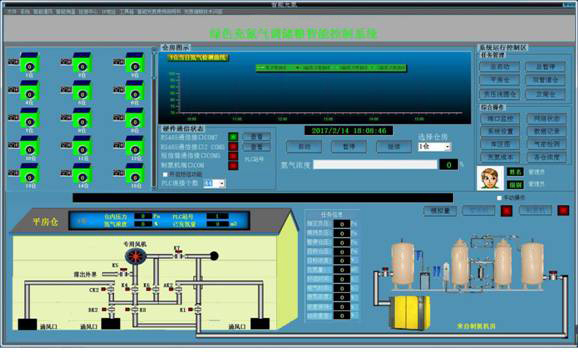Click the green RS485 COM7 status indicator
578x361 pixels.
[x=233, y=137]
